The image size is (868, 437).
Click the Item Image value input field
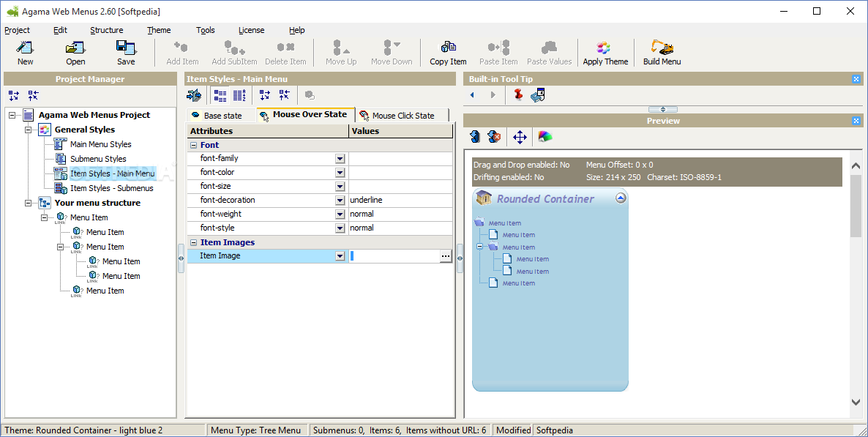394,256
